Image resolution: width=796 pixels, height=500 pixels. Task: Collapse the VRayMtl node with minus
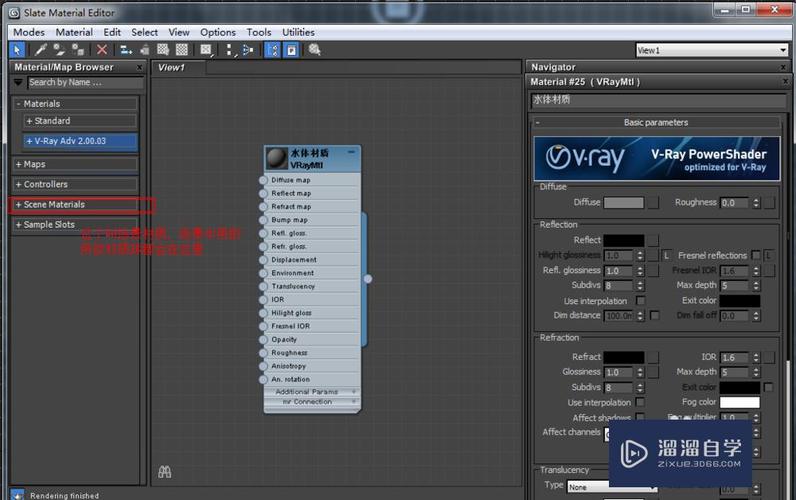click(x=351, y=152)
